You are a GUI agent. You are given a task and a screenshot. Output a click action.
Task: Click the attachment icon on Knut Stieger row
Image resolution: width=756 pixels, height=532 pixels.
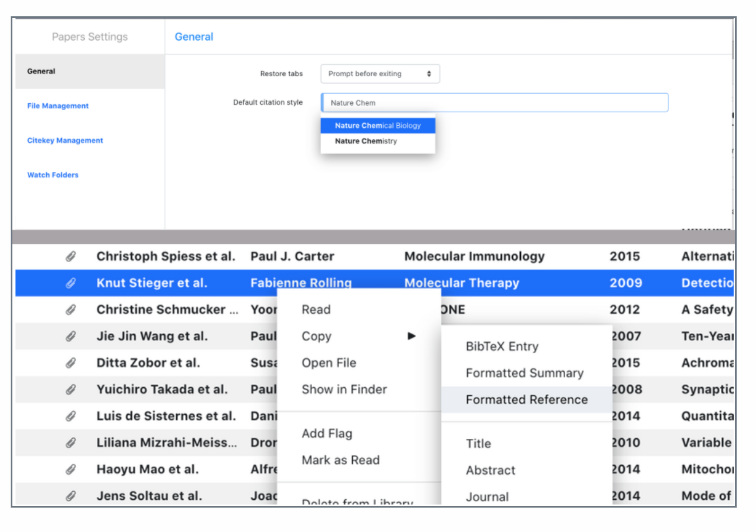click(x=71, y=283)
